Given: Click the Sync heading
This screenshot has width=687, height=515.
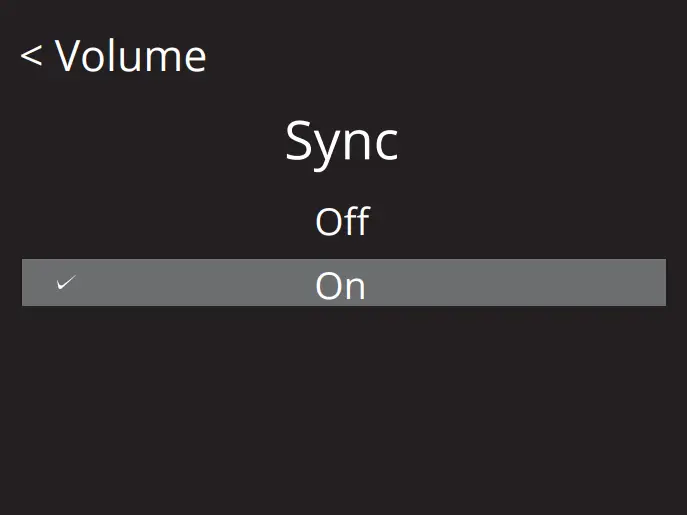Looking at the screenshot, I should coord(342,142).
